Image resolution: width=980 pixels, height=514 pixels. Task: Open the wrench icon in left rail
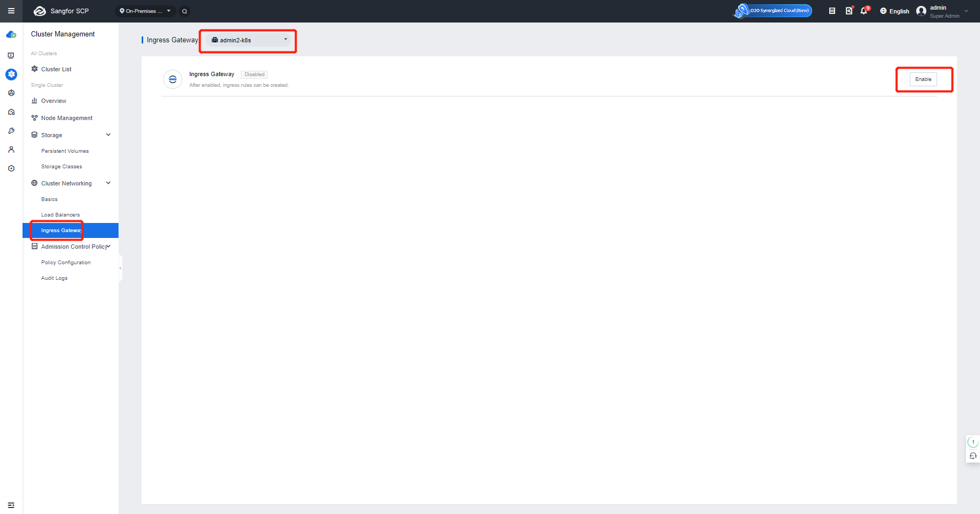tap(11, 131)
